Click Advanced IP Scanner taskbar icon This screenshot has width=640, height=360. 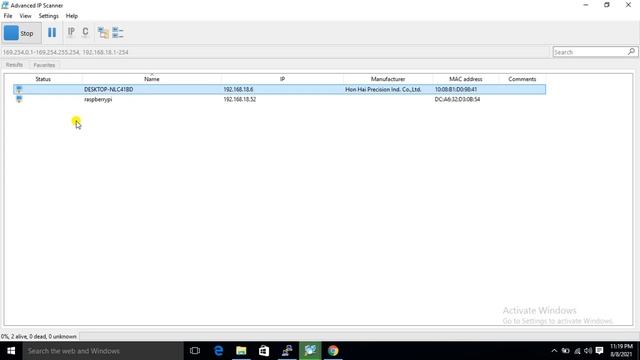[310, 351]
